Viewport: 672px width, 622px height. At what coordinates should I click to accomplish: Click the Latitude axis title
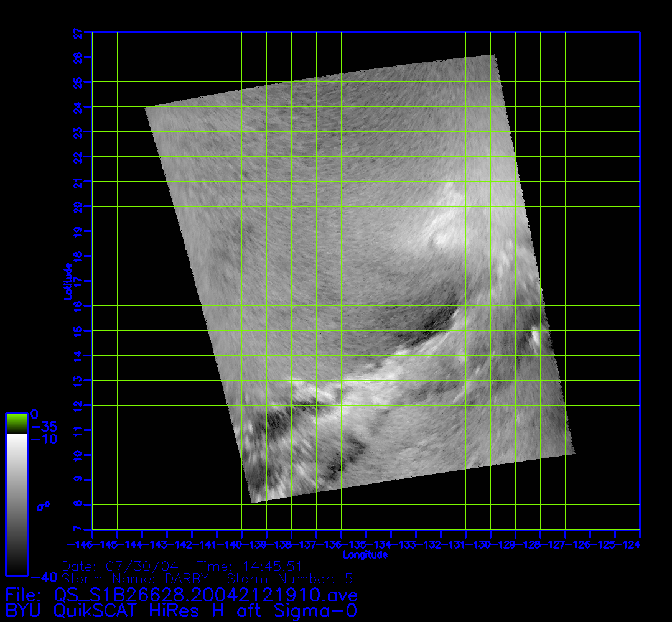coord(67,281)
